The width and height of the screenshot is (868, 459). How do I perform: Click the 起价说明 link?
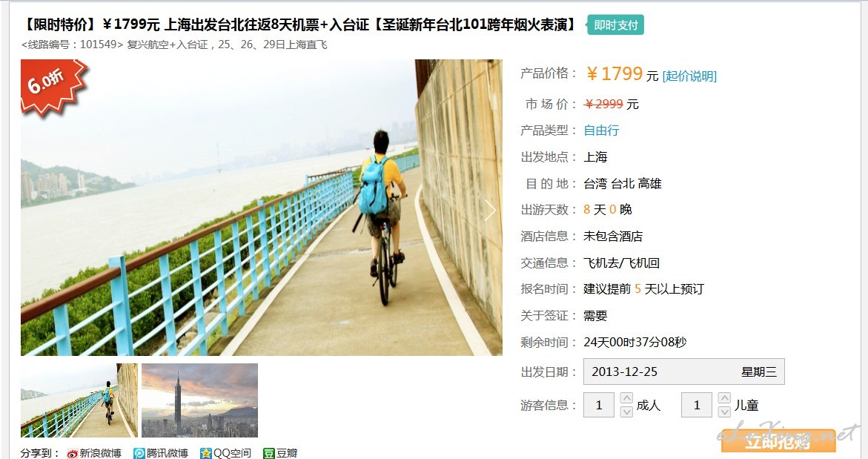pyautogui.click(x=689, y=76)
